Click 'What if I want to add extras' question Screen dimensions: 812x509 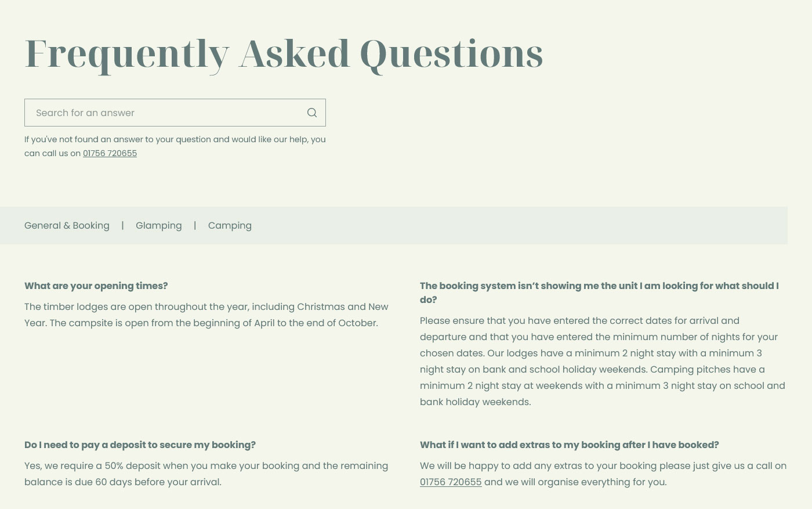pos(570,445)
